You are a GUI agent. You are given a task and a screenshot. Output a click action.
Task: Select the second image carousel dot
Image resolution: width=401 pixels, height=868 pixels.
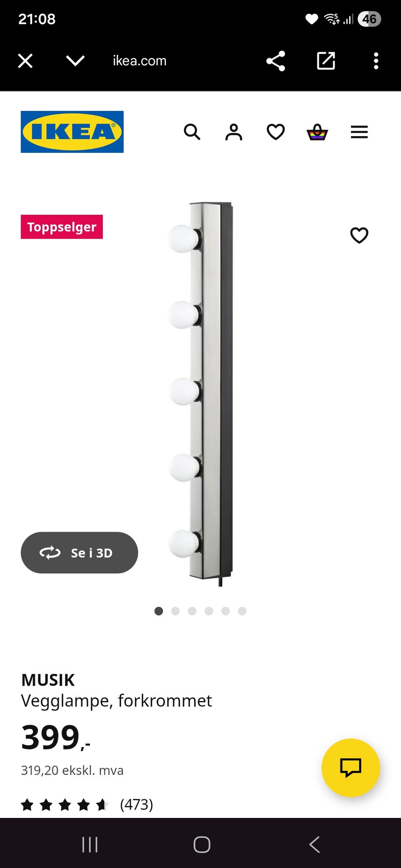pyautogui.click(x=175, y=611)
